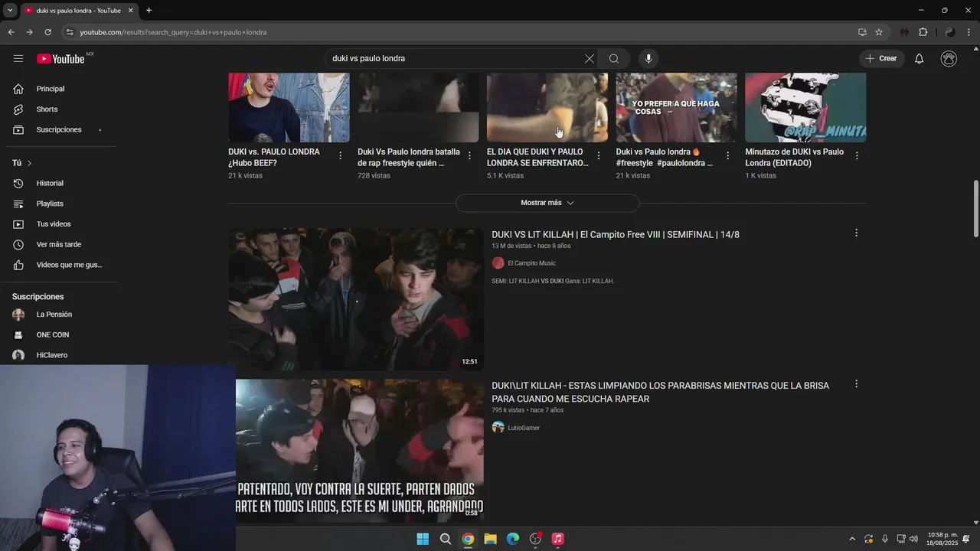Go to the YouTube home logo
Image resolution: width=980 pixels, height=551 pixels.
point(60,59)
